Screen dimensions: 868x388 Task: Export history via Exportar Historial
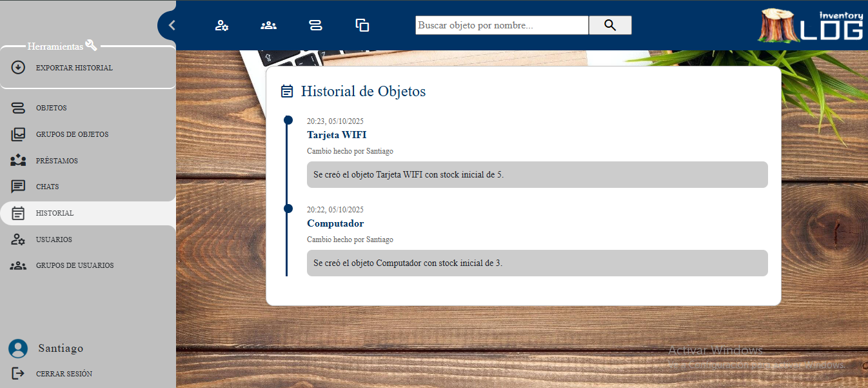point(74,68)
